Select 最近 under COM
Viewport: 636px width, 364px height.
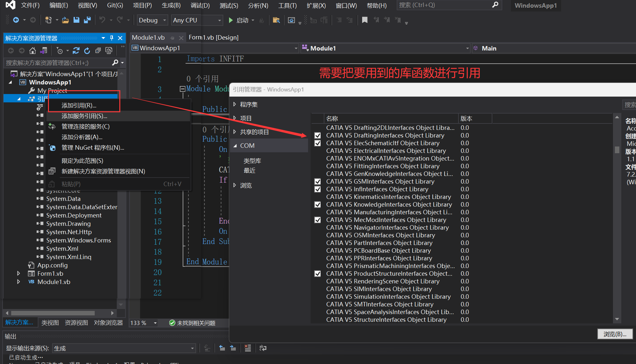click(250, 170)
